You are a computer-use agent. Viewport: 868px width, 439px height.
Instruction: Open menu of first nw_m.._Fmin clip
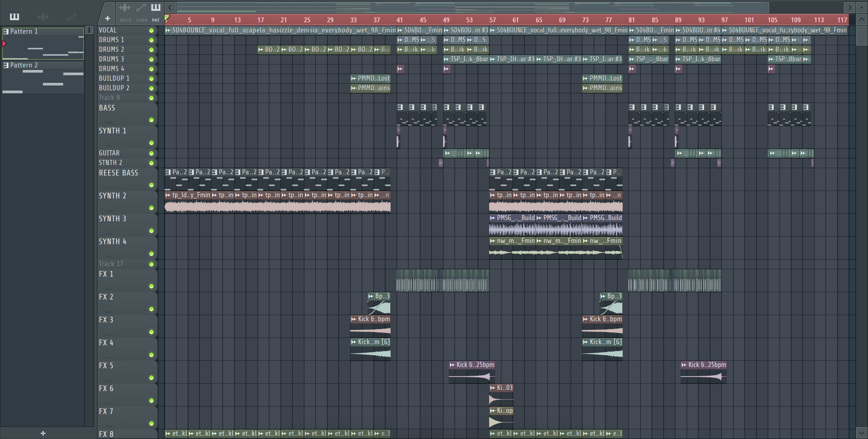point(492,241)
